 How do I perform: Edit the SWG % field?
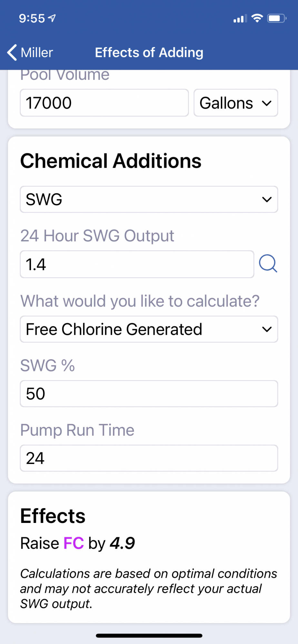click(149, 393)
